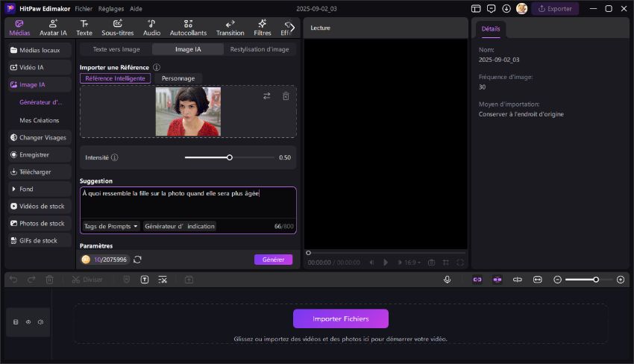Click the Générer button

pyautogui.click(x=273, y=260)
